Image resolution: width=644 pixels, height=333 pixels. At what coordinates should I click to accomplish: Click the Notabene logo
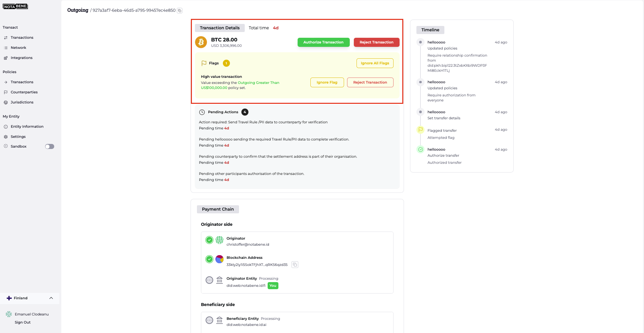pyautogui.click(x=15, y=6)
